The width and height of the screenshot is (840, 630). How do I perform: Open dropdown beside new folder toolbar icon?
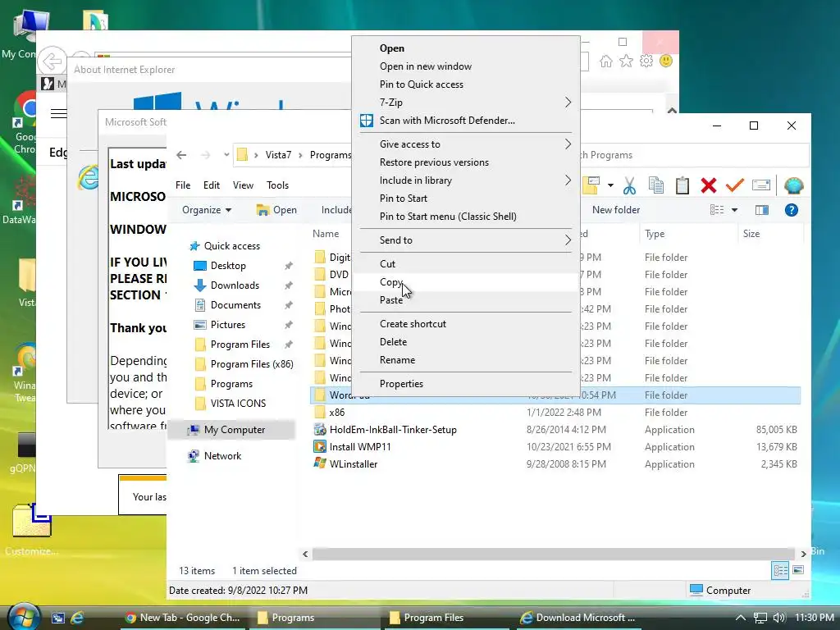[x=610, y=186]
